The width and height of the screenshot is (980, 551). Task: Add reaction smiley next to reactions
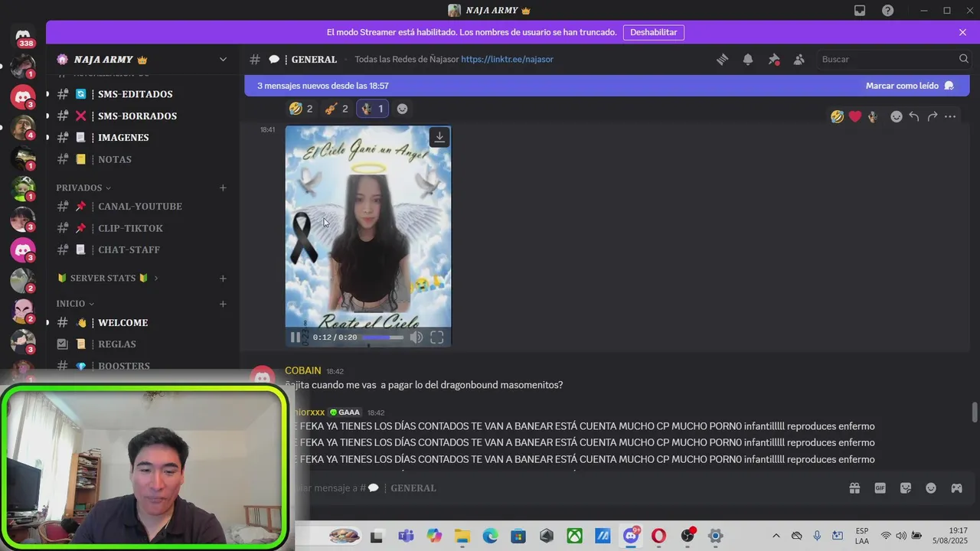(402, 109)
